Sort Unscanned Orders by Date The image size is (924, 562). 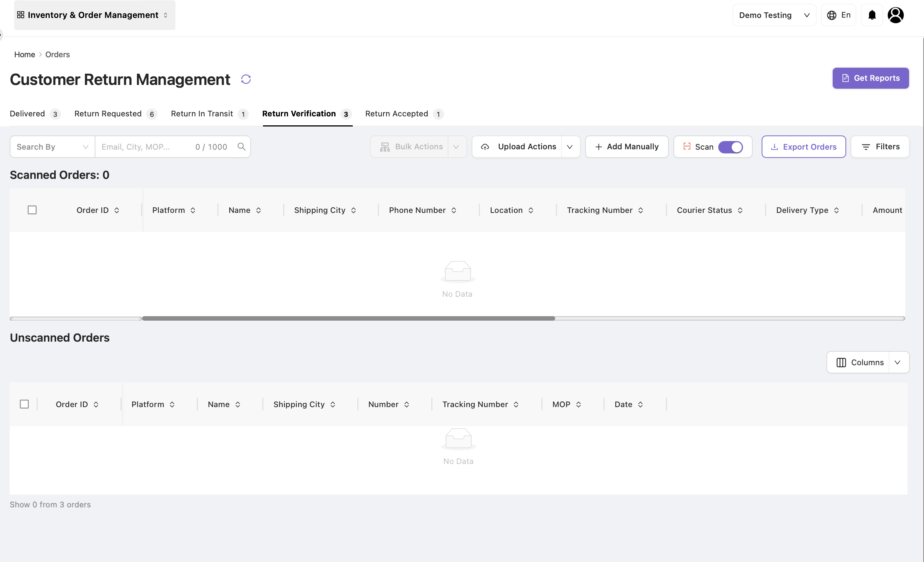tap(640, 404)
